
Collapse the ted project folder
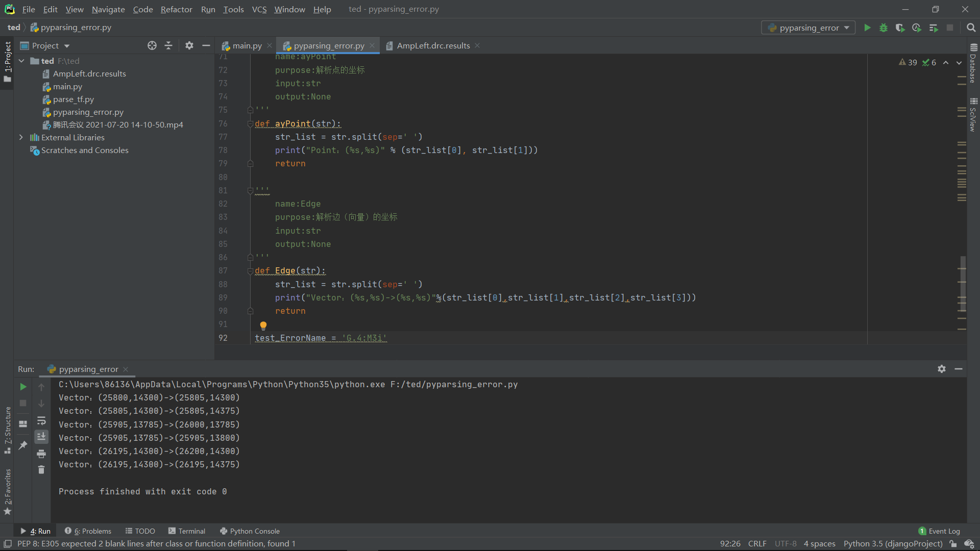tap(22, 61)
